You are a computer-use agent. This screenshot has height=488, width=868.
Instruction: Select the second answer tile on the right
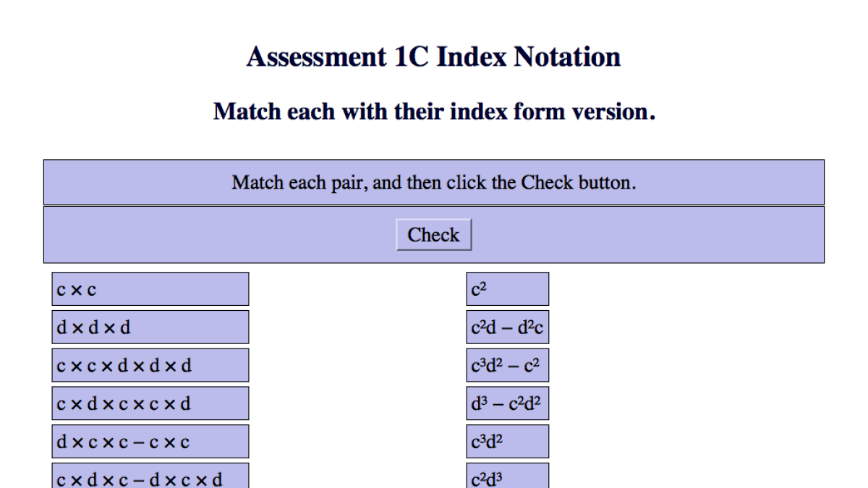(507, 326)
